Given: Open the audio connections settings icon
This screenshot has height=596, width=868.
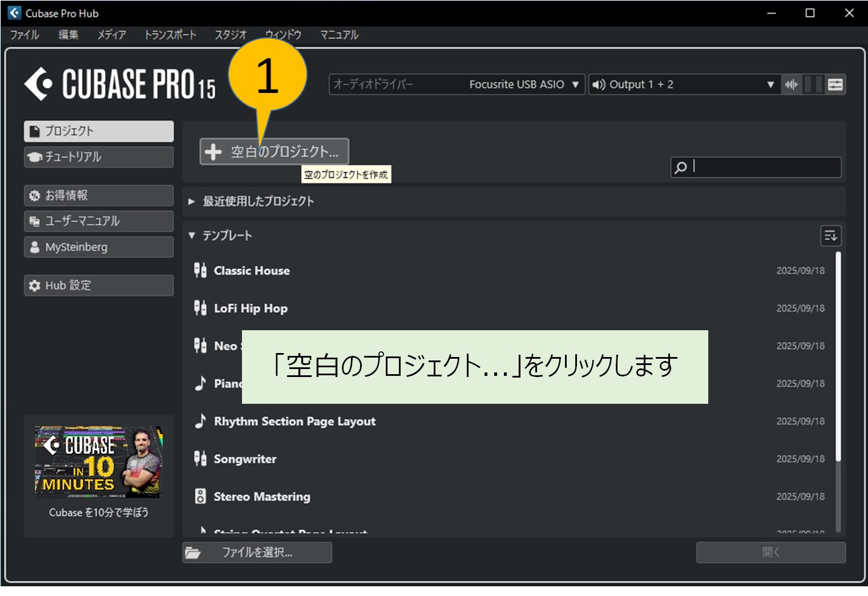Looking at the screenshot, I should (x=835, y=84).
